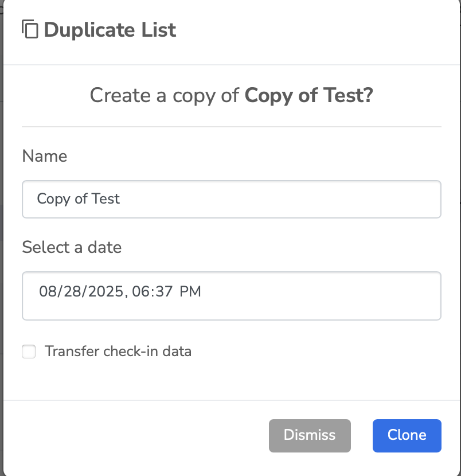The image size is (461, 476).
Task: Select the year 2025 in date field
Action: [x=106, y=291]
